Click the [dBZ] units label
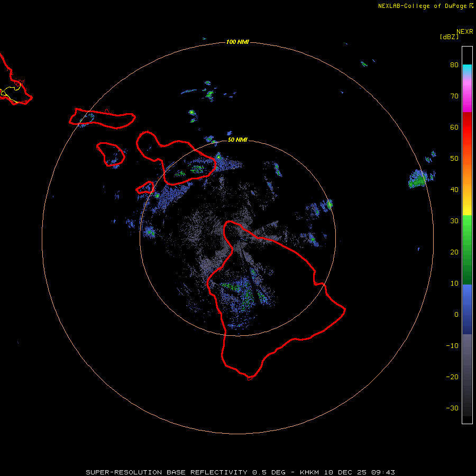The height and width of the screenshot is (476, 476). [449, 37]
